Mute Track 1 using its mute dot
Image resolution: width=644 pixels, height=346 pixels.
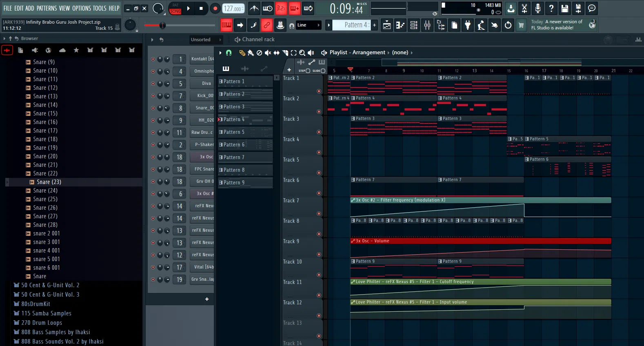[x=319, y=91]
